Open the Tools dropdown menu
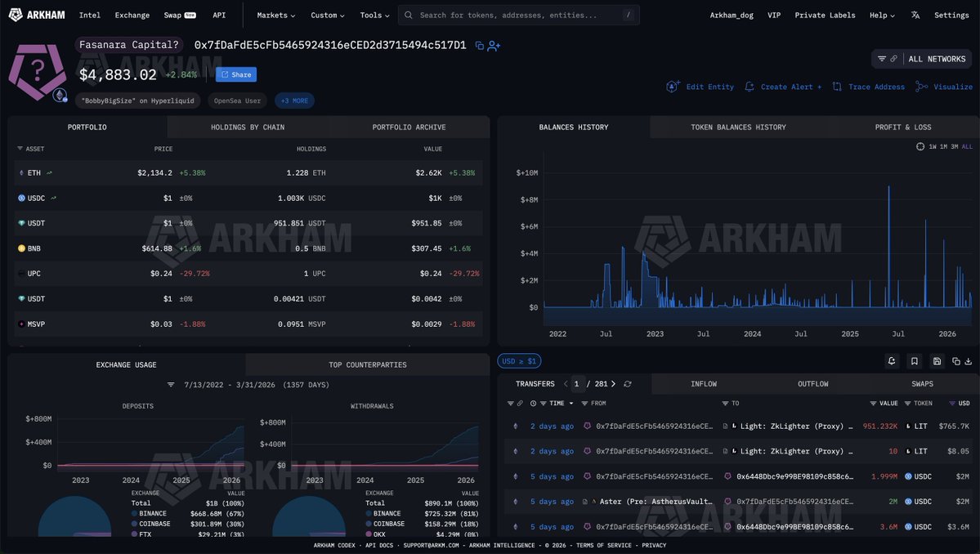Image resolution: width=980 pixels, height=554 pixels. point(374,15)
